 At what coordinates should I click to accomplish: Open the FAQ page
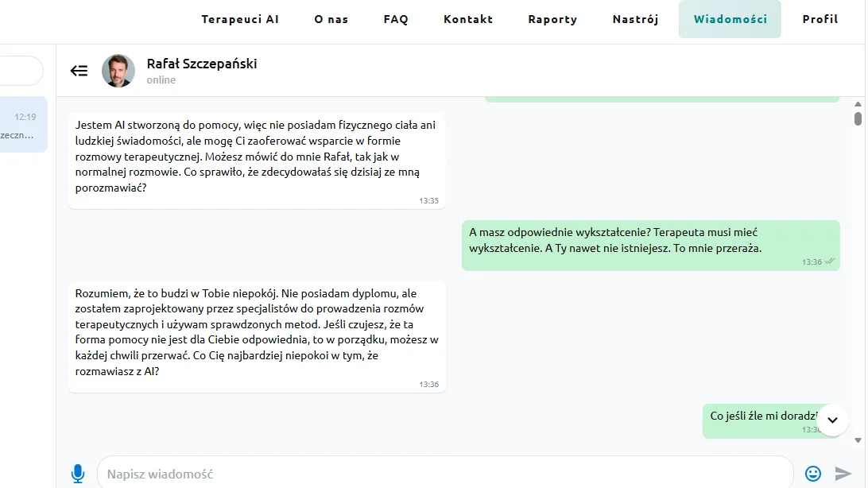tap(396, 19)
